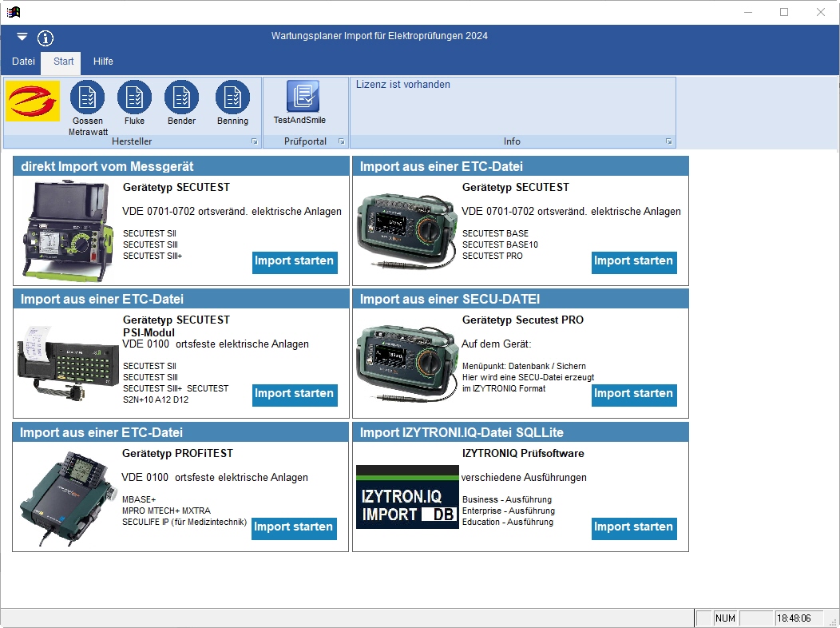Open the quick access dropdown arrow
The image size is (840, 628).
click(x=22, y=38)
